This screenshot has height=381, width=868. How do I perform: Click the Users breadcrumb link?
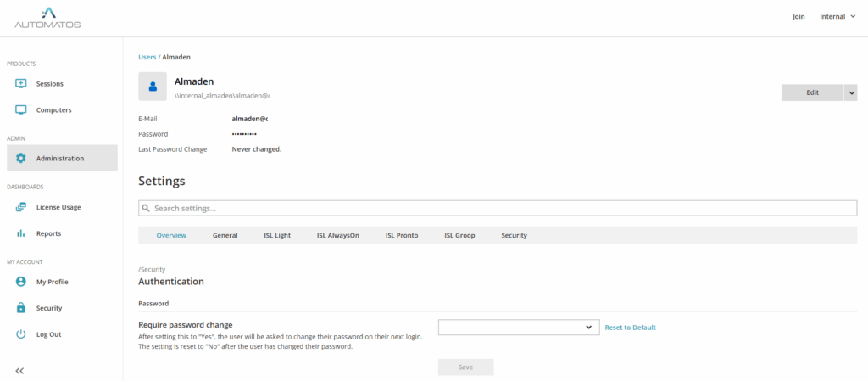tap(147, 57)
